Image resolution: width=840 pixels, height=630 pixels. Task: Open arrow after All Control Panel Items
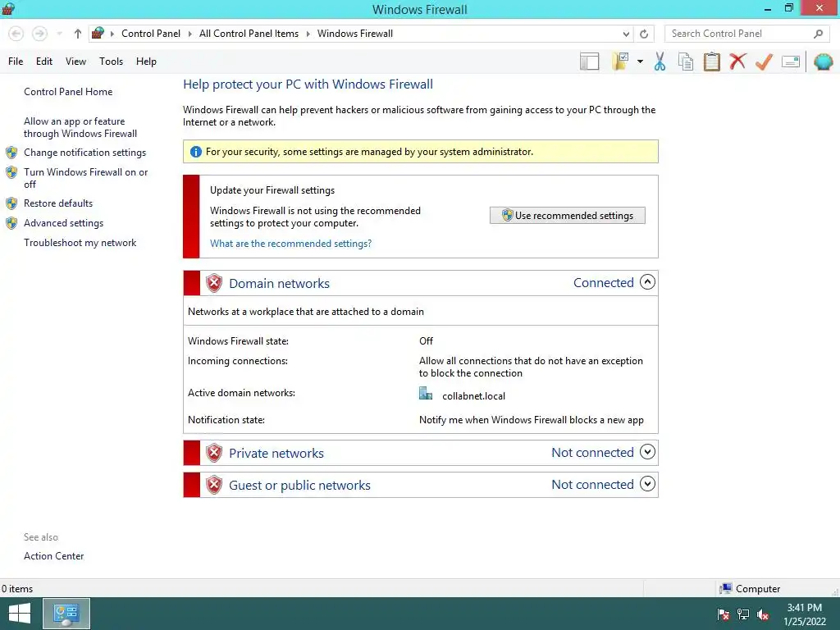[308, 34]
